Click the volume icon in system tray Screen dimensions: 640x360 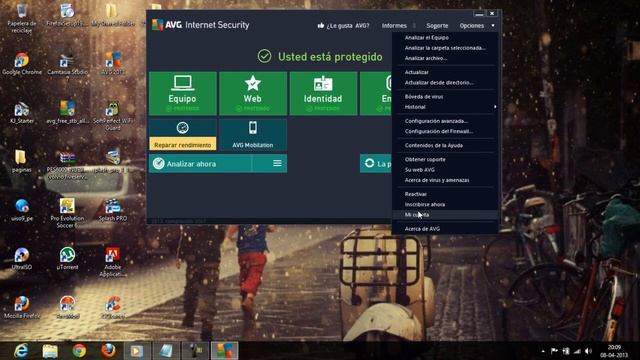(x=588, y=351)
